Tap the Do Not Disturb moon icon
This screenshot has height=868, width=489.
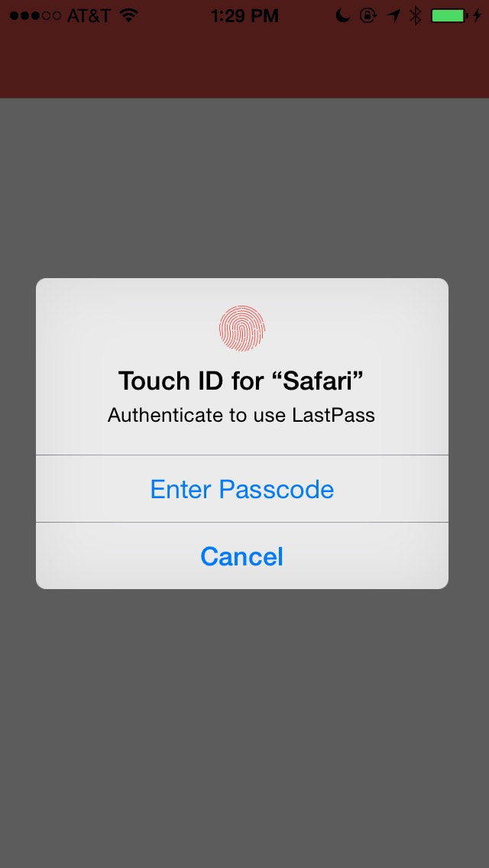pyautogui.click(x=343, y=15)
